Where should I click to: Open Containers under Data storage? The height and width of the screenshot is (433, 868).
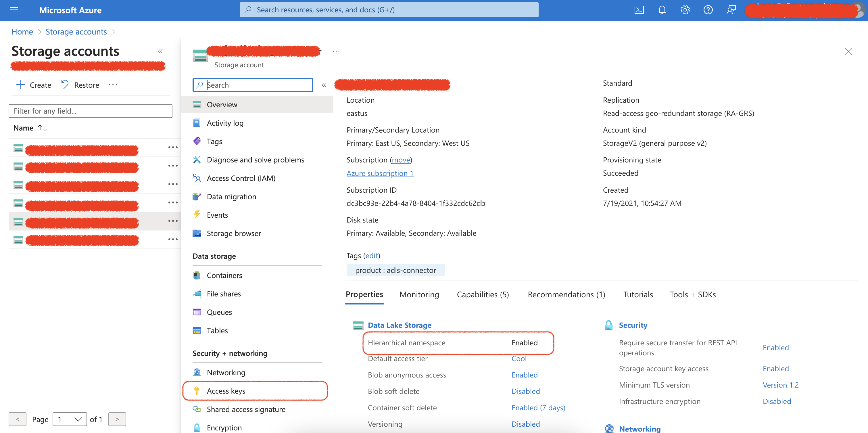click(224, 275)
